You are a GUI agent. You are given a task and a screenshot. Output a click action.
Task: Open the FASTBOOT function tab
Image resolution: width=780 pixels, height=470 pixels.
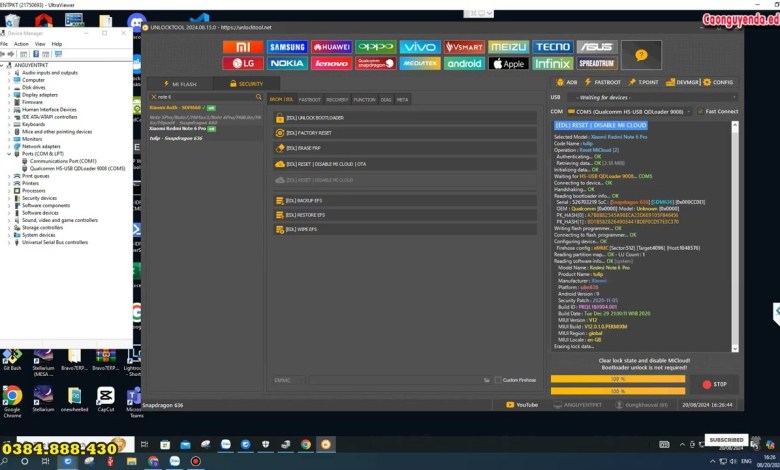(309, 99)
